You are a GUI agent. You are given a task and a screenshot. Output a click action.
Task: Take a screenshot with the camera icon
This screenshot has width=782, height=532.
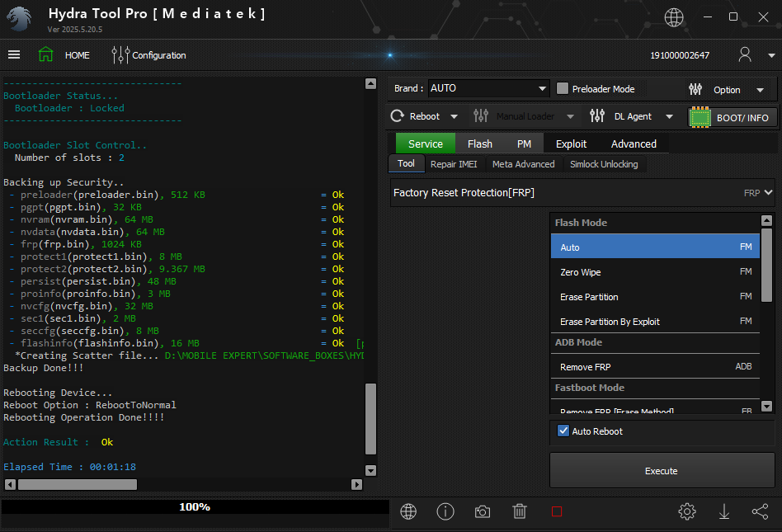tap(483, 511)
